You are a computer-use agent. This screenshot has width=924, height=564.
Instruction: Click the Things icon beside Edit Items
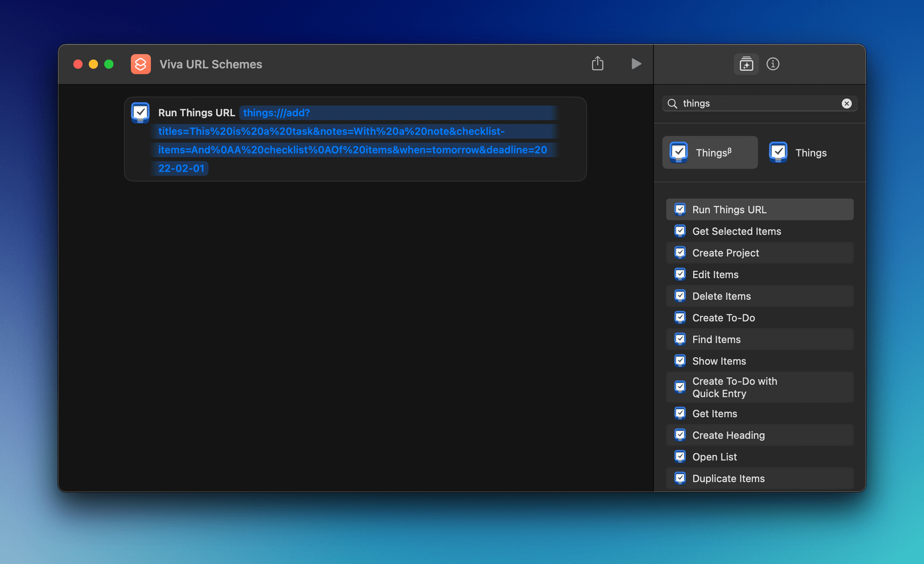[680, 274]
